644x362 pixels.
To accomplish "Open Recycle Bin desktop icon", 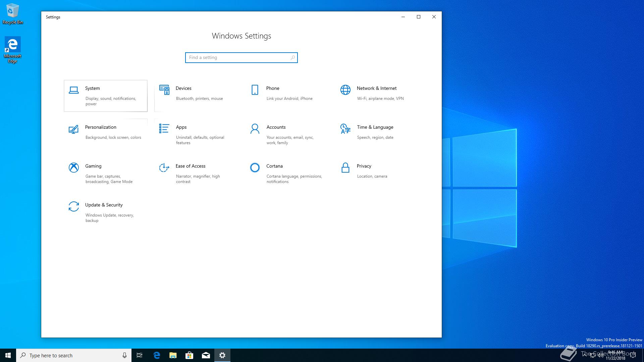I will [x=13, y=14].
